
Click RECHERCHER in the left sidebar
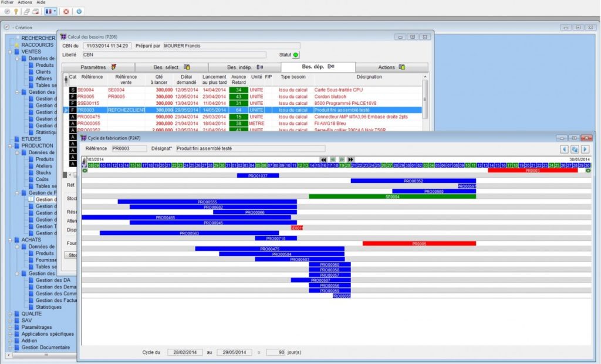[38, 38]
